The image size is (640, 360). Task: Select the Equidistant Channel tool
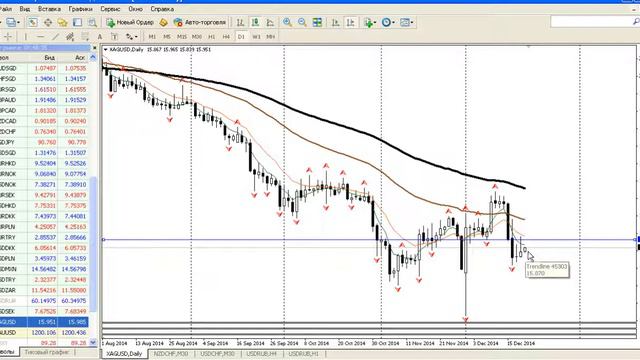tap(70, 37)
